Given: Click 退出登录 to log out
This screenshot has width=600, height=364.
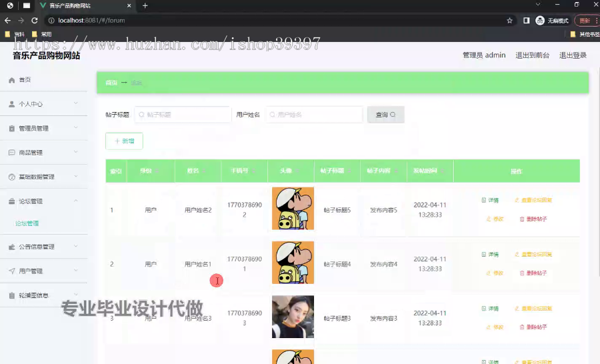Looking at the screenshot, I should pyautogui.click(x=573, y=55).
